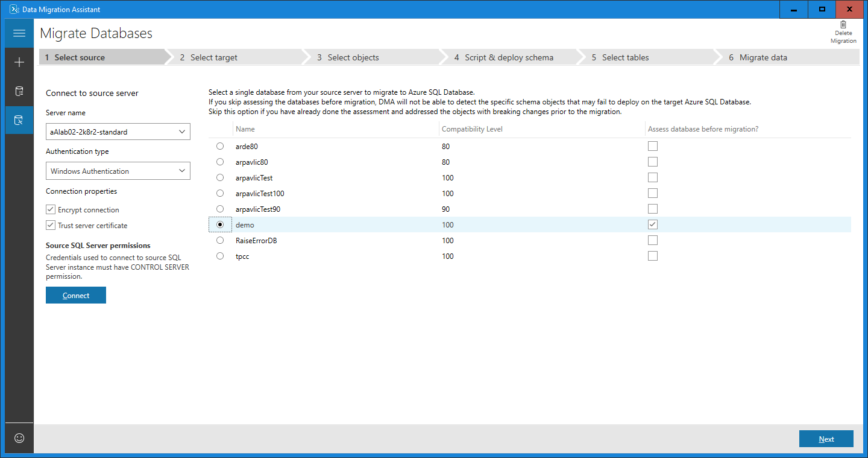Open feedback with the smiley icon

(x=19, y=438)
